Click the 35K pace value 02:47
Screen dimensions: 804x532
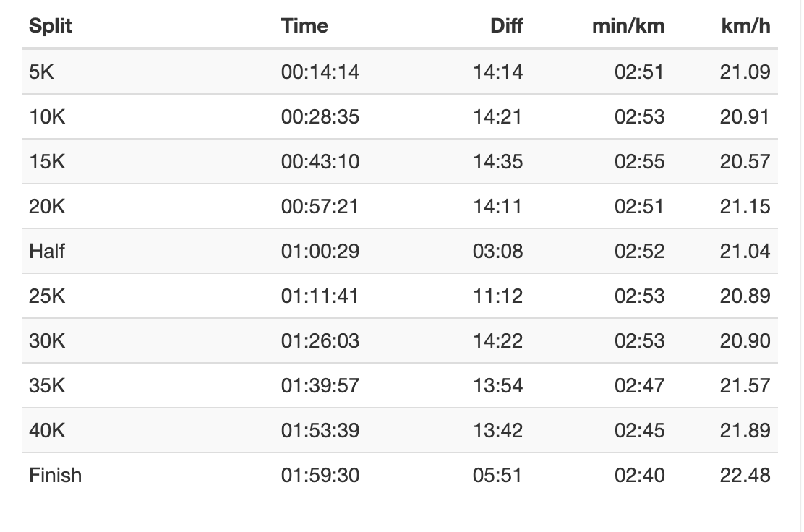[x=639, y=385]
